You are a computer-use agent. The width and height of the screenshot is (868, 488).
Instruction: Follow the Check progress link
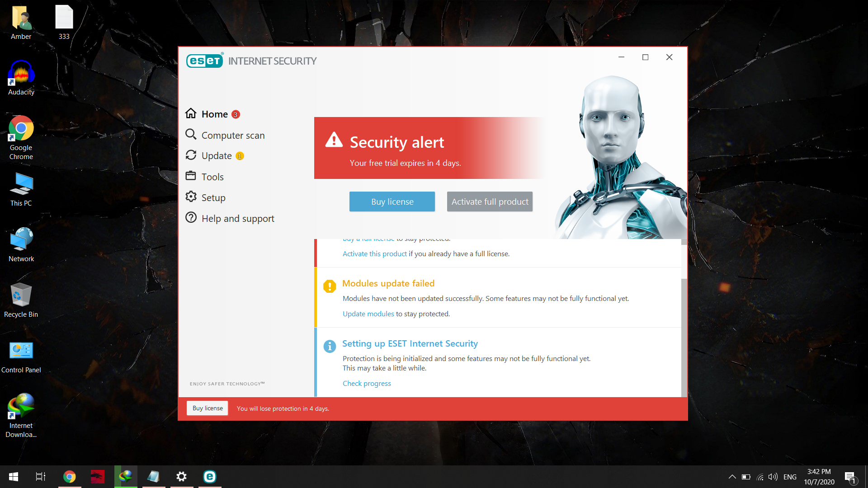pos(367,383)
